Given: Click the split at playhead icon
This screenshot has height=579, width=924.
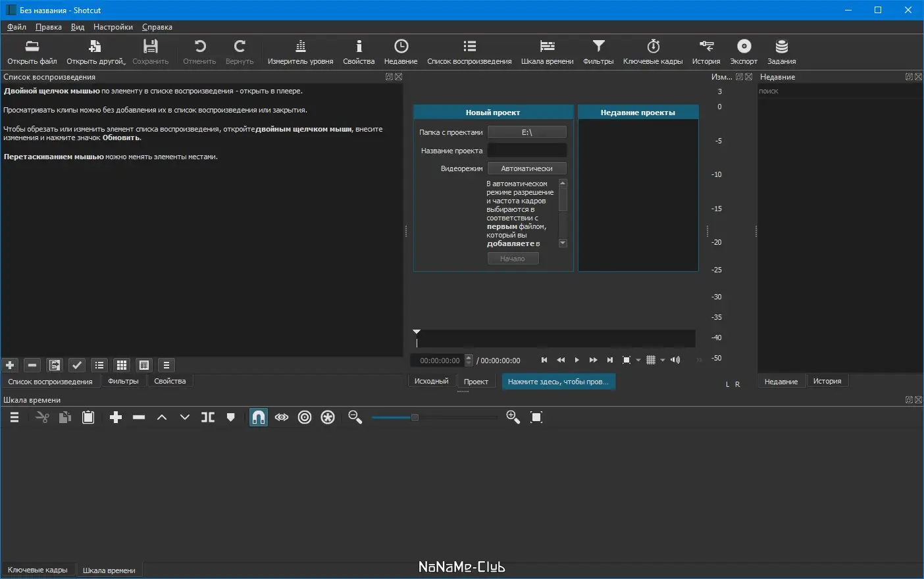Looking at the screenshot, I should tap(208, 417).
